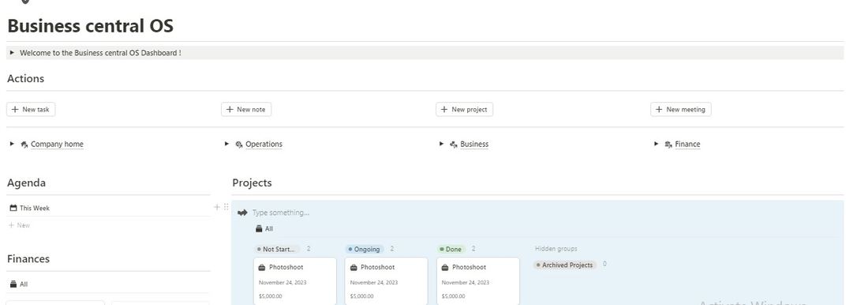Click the Type something field
This screenshot has height=305, width=868.
tap(281, 213)
